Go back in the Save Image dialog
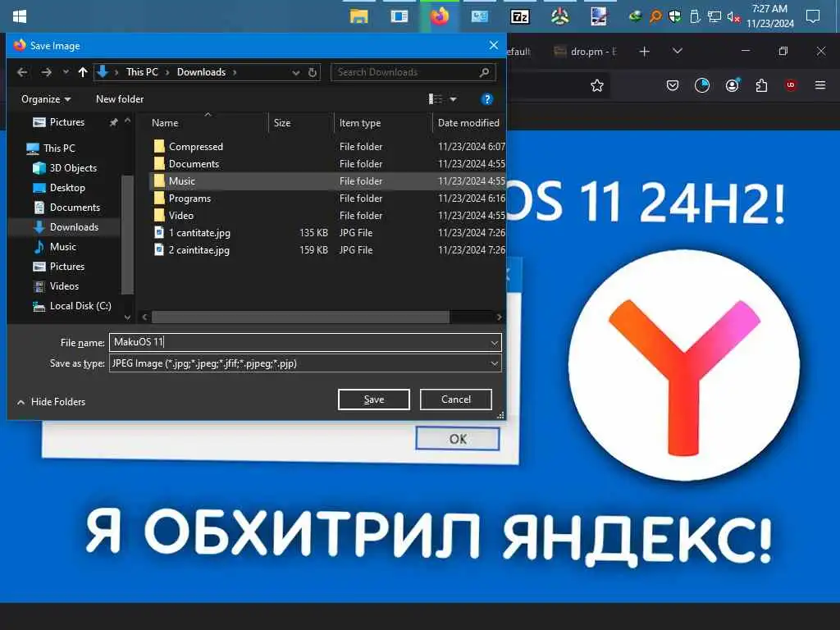 [x=22, y=72]
